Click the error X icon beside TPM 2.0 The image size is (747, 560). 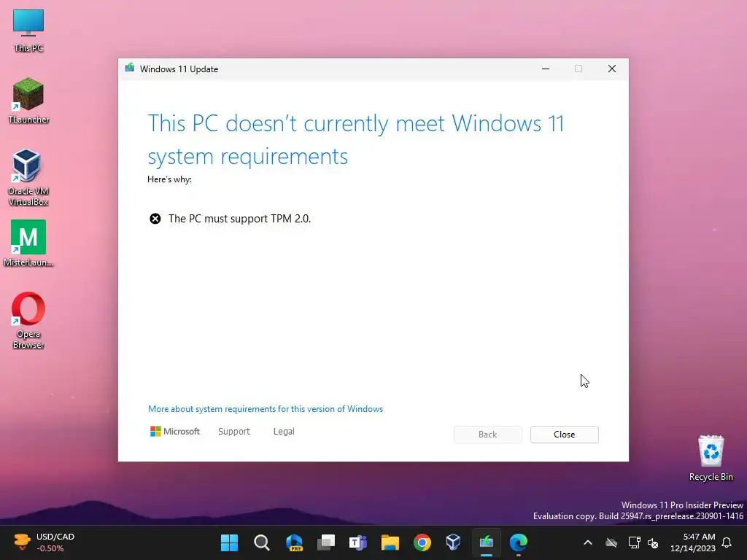point(155,219)
